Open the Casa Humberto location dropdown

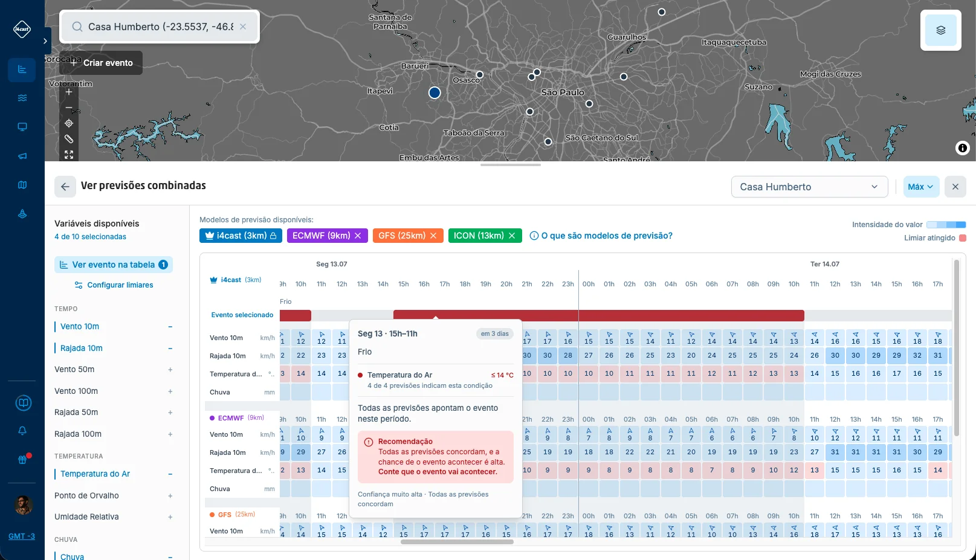pos(809,187)
